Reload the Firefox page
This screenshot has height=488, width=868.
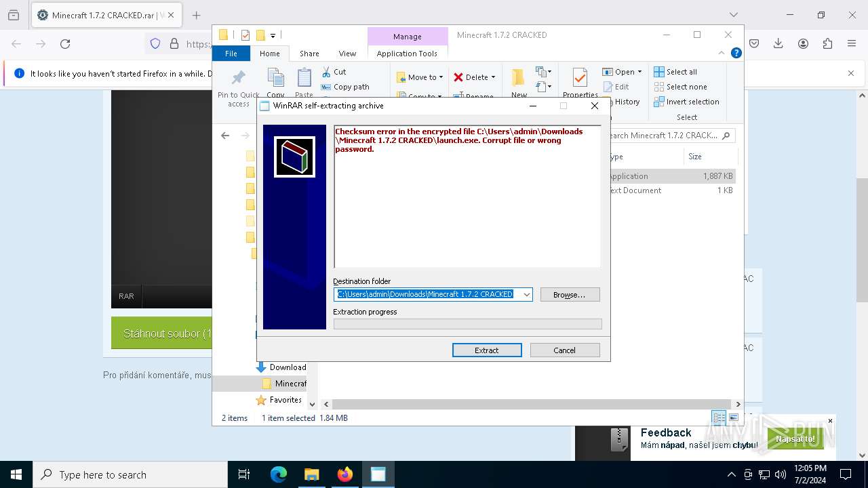click(x=65, y=43)
